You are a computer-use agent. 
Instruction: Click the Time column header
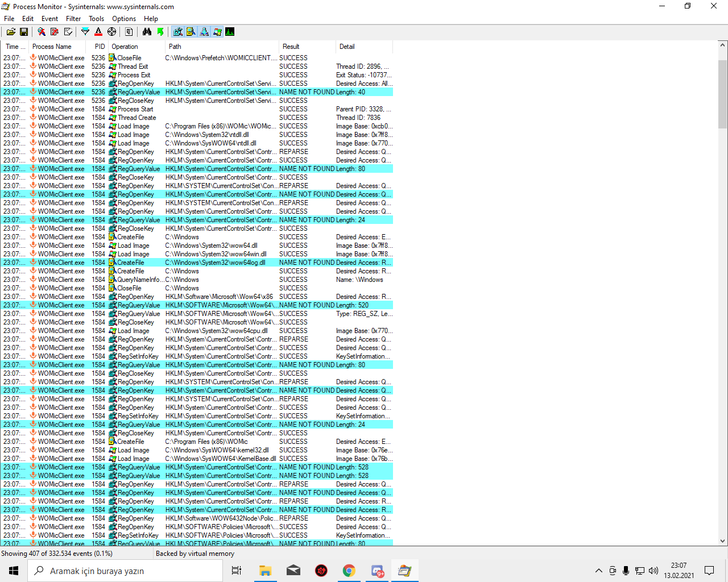[15, 47]
